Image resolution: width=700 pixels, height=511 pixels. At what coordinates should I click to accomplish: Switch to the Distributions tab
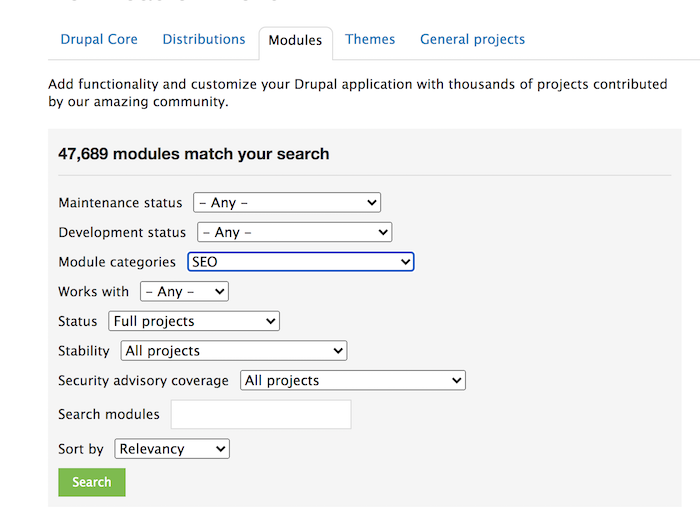204,39
